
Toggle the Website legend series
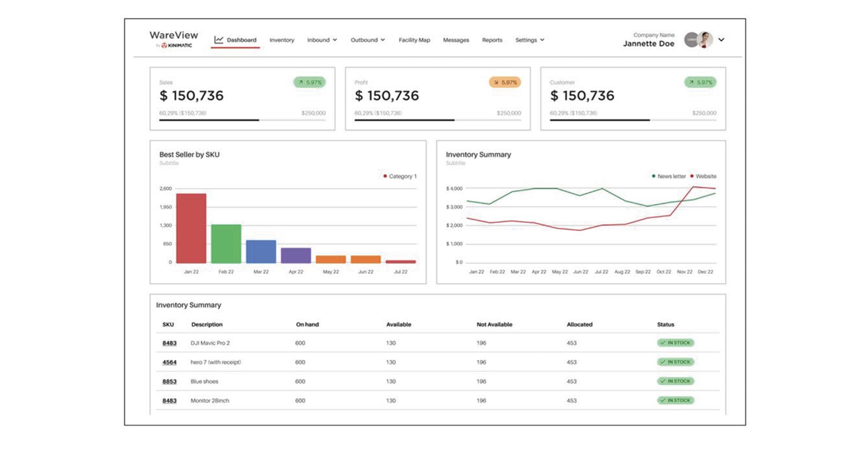703,176
